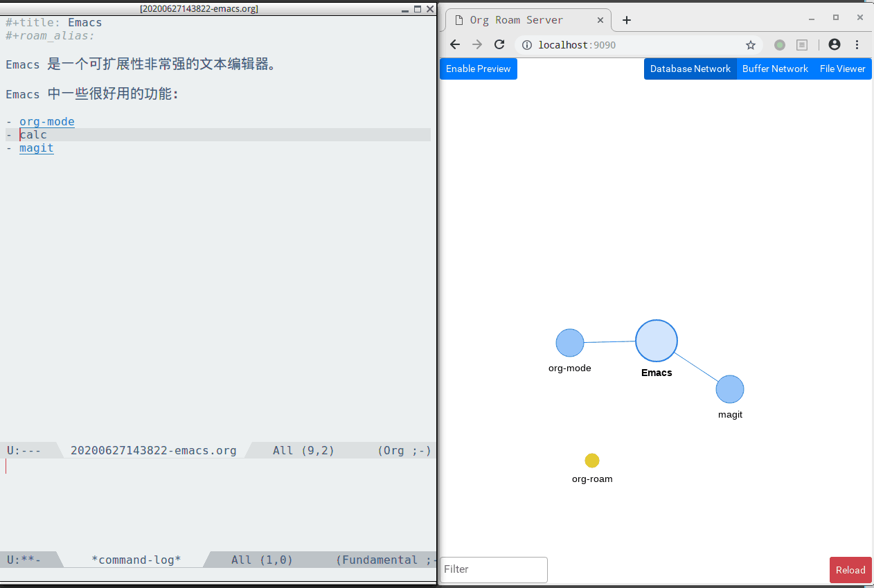This screenshot has height=588, width=874.
Task: Open the browser profile account icon
Action: [x=835, y=44]
